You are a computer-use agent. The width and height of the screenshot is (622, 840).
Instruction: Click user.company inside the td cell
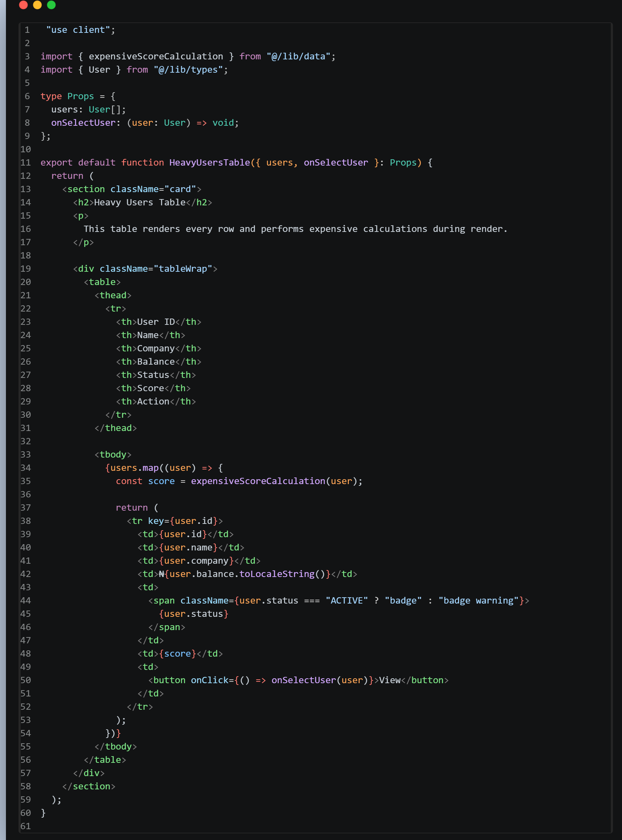196,561
